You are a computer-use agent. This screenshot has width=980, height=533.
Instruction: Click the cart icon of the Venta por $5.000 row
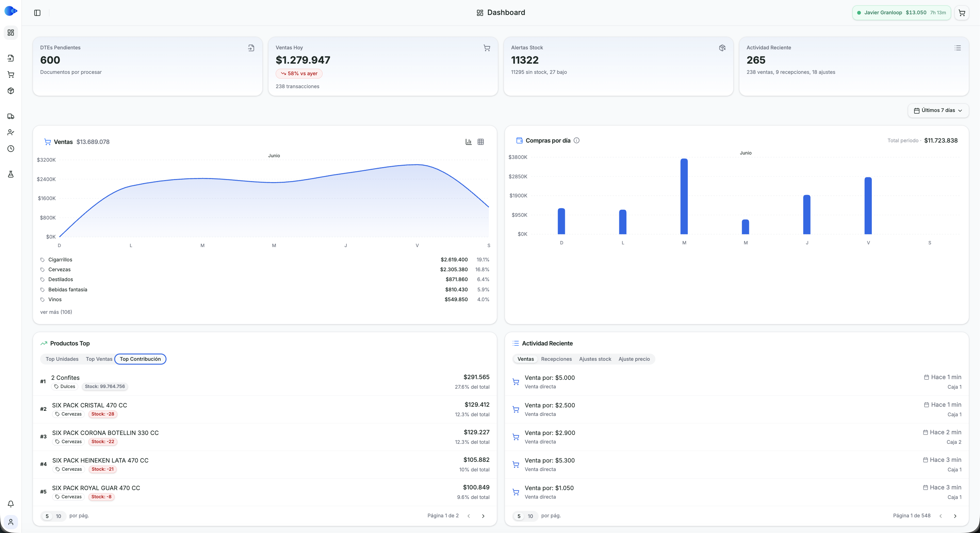tap(516, 382)
